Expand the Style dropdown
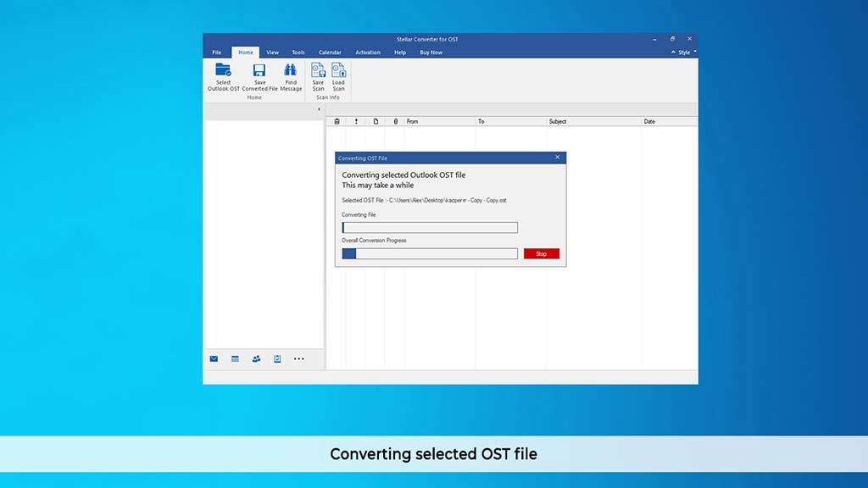 pyautogui.click(x=684, y=52)
